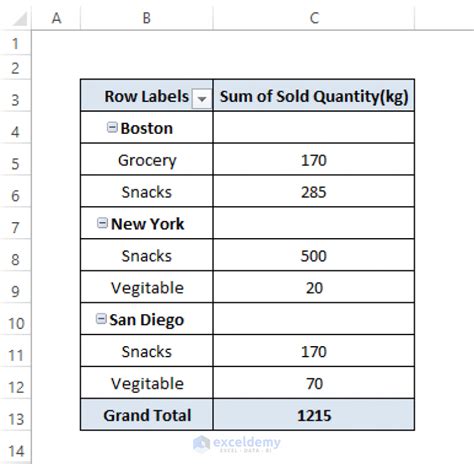The width and height of the screenshot is (474, 464).
Task: Click the 1215 grand total value
Action: (x=314, y=415)
